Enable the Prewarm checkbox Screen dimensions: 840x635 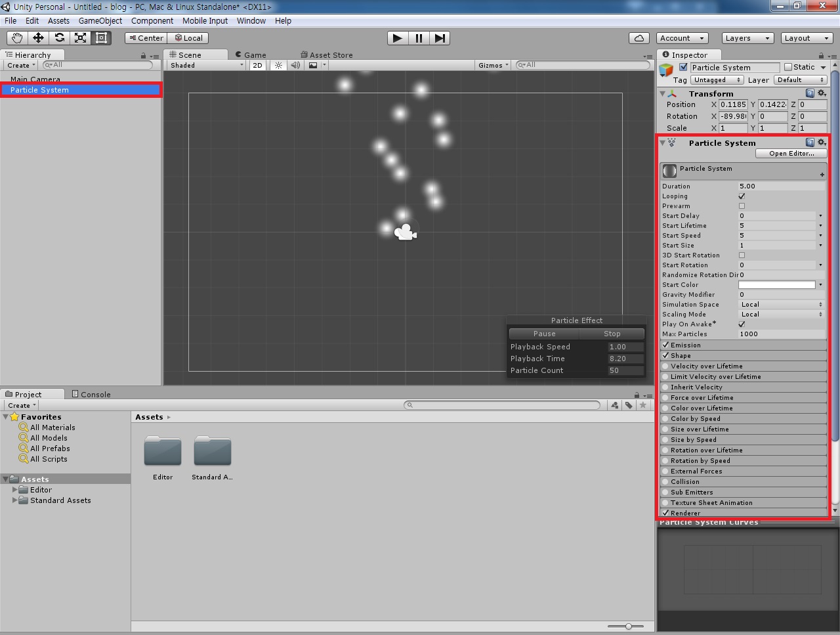click(742, 206)
